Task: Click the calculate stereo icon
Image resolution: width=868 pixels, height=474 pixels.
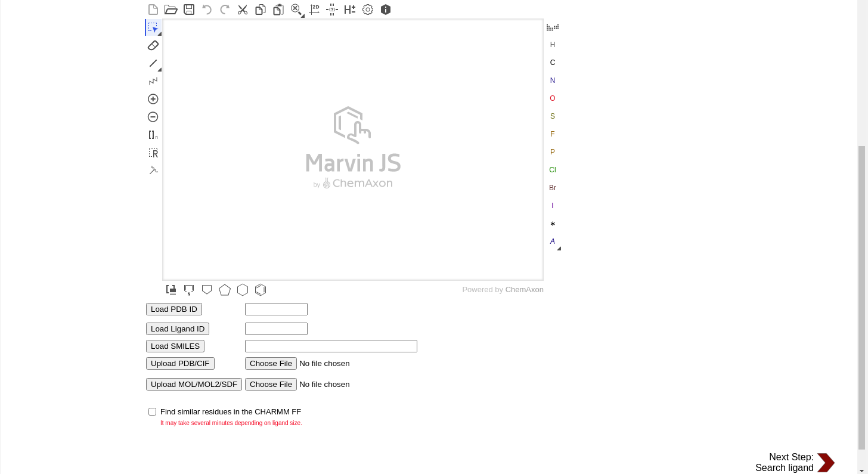Action: (332, 10)
